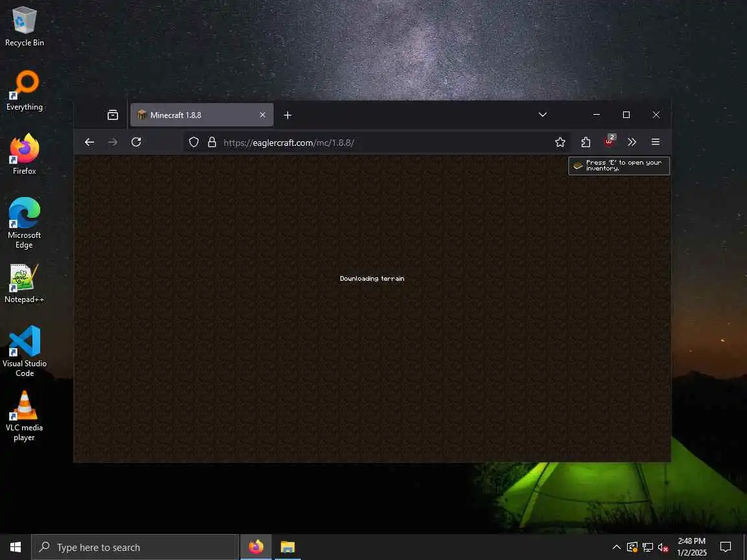Bookmark this page with the star
Viewport: 747px width, 560px height.
click(560, 142)
